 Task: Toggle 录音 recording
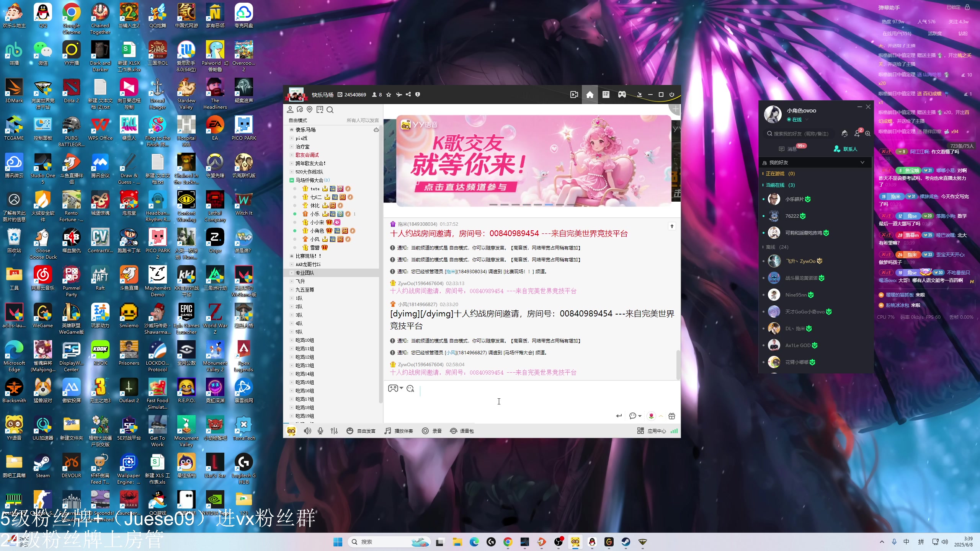pyautogui.click(x=432, y=431)
